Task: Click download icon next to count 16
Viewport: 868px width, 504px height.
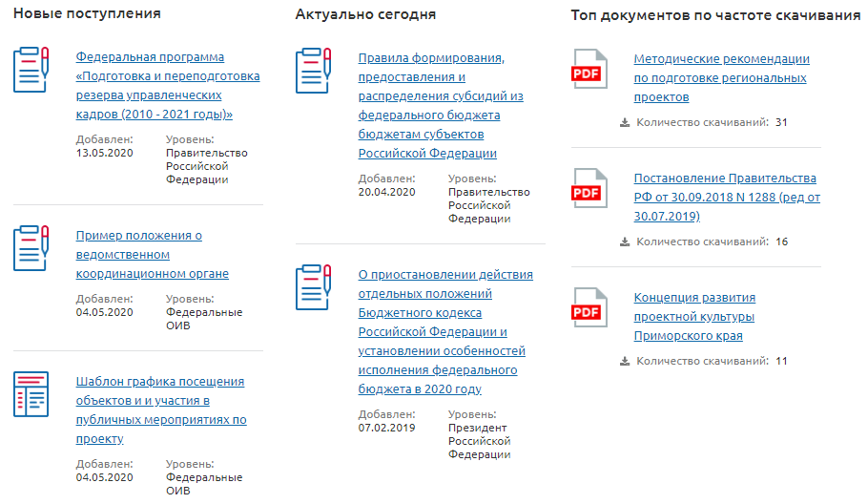Action: (x=625, y=241)
